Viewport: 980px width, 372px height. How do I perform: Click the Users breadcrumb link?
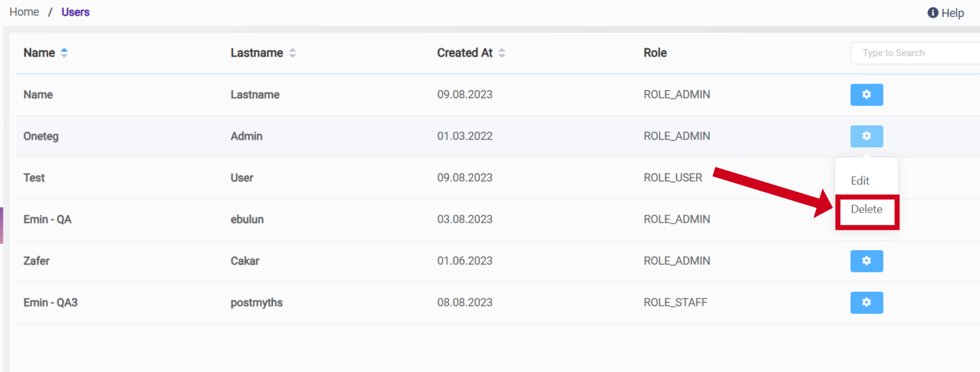click(x=76, y=12)
